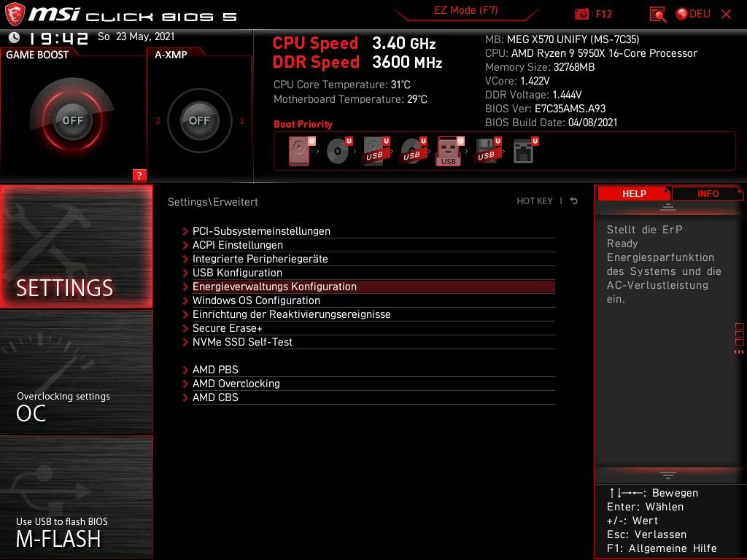747x560 pixels.
Task: Open AMD CBS submenu
Action: 368,397
